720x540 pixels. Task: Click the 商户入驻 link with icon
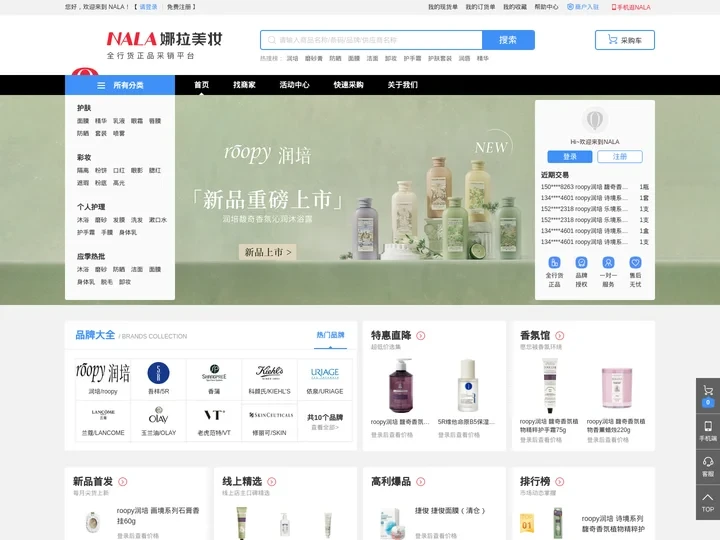[583, 7]
